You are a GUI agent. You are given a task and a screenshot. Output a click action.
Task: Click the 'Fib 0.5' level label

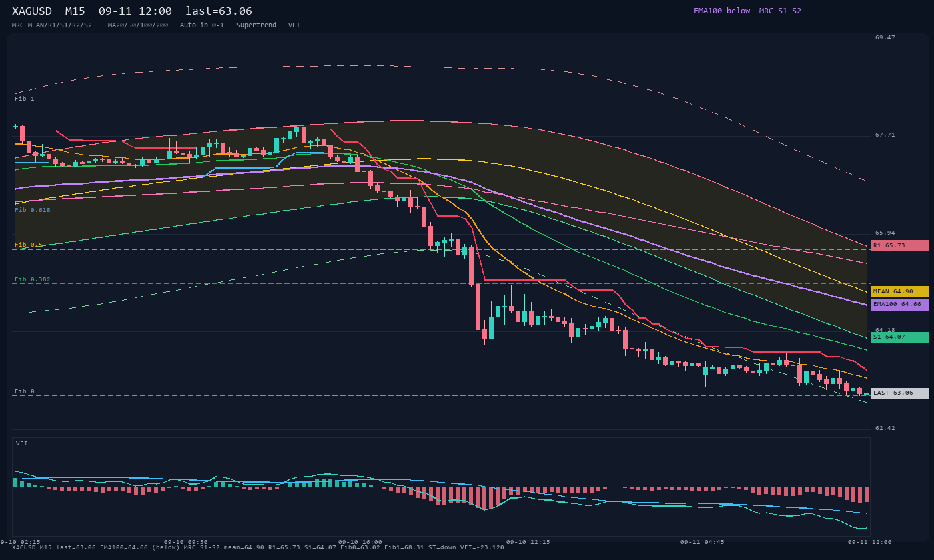(29, 245)
